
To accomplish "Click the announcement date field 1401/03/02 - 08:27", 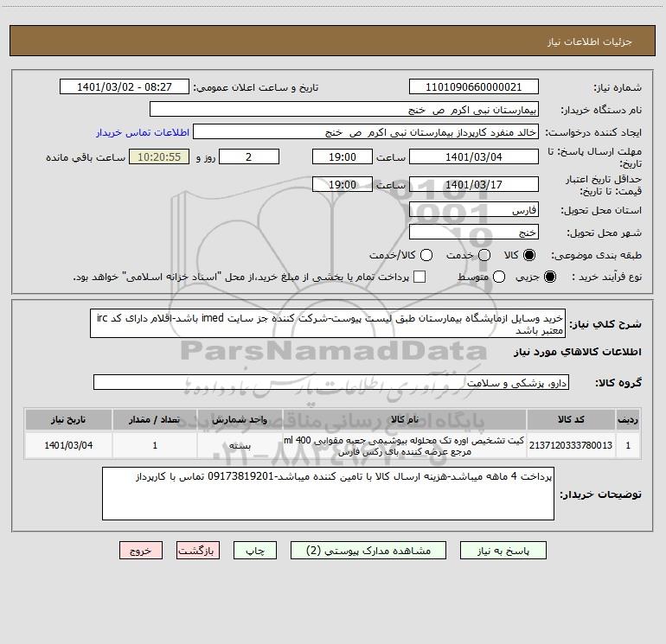I will pyautogui.click(x=125, y=86).
